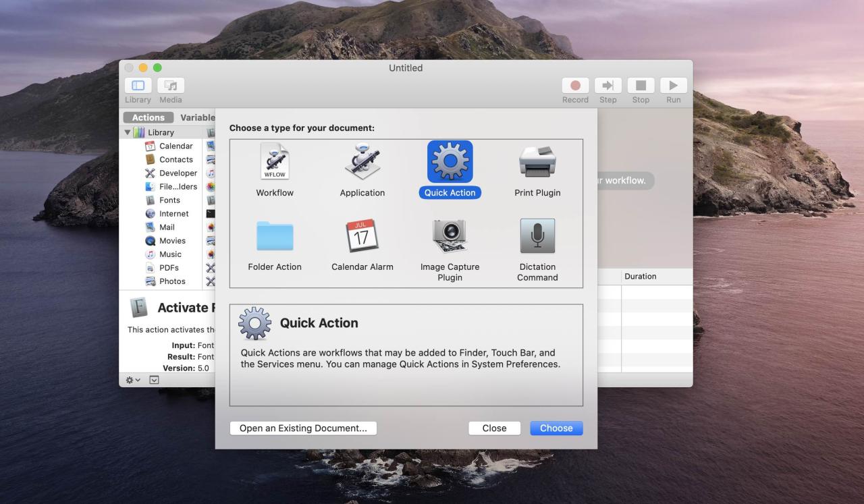This screenshot has height=504, width=864.
Task: Select the Quick Action gear icon
Action: (450, 163)
